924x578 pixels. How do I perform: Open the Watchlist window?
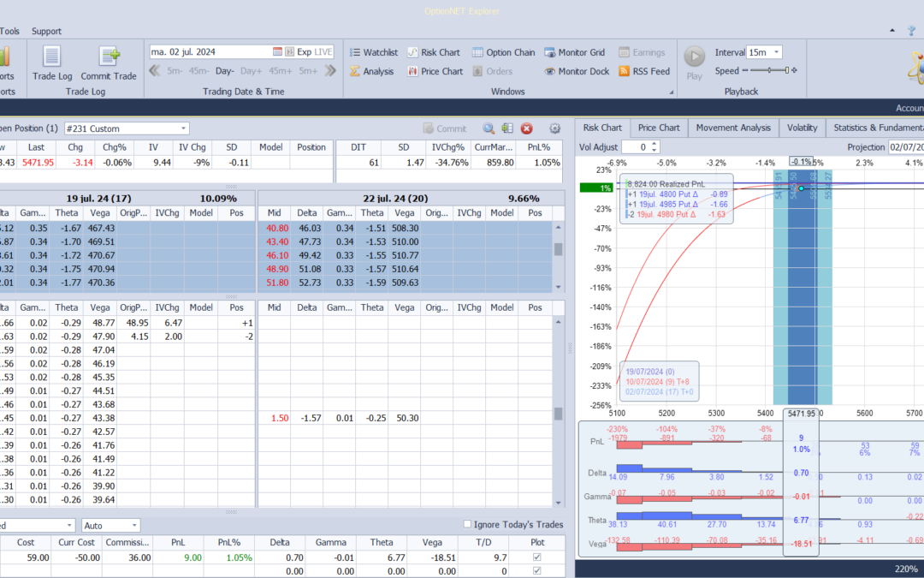(374, 52)
